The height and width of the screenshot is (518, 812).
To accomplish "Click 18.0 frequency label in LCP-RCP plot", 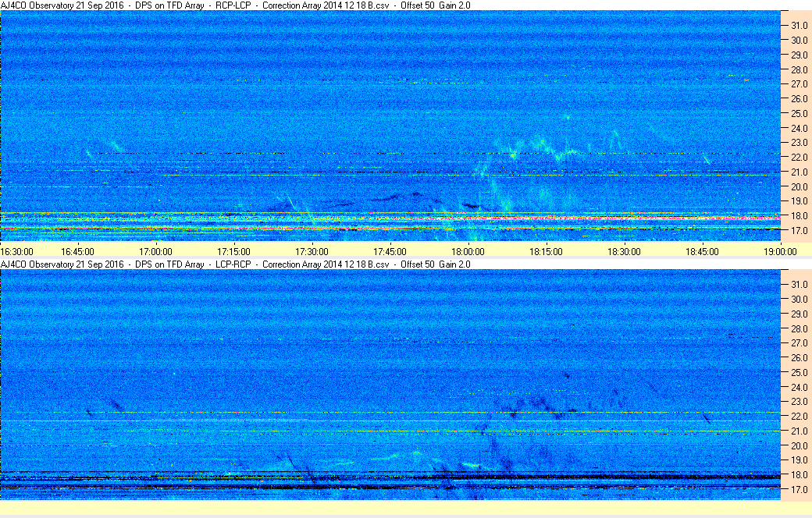I will coord(799,474).
